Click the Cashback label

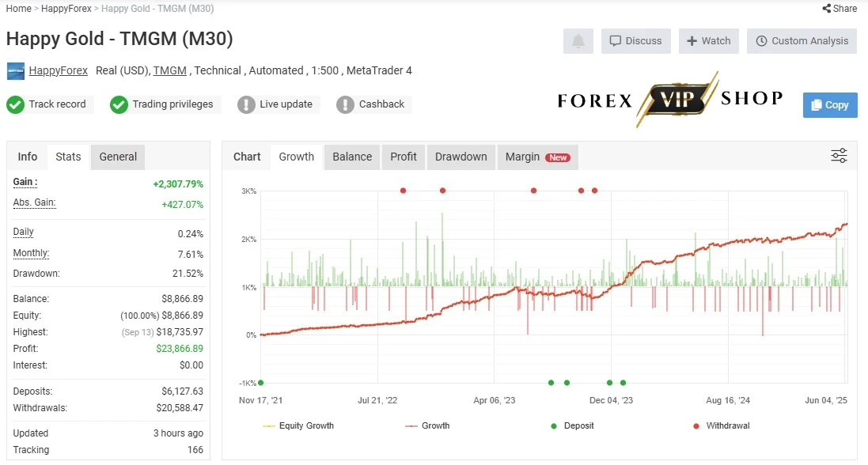pos(382,104)
